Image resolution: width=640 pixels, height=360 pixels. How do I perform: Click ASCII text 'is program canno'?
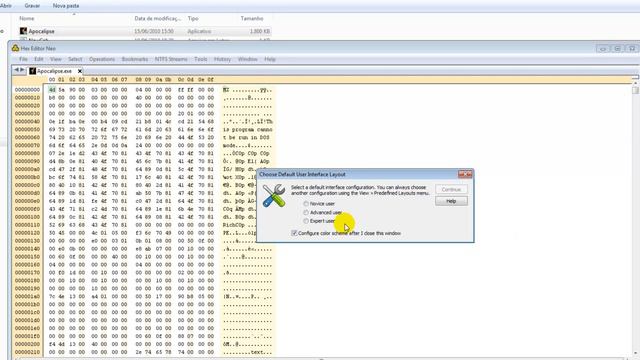(x=247, y=129)
